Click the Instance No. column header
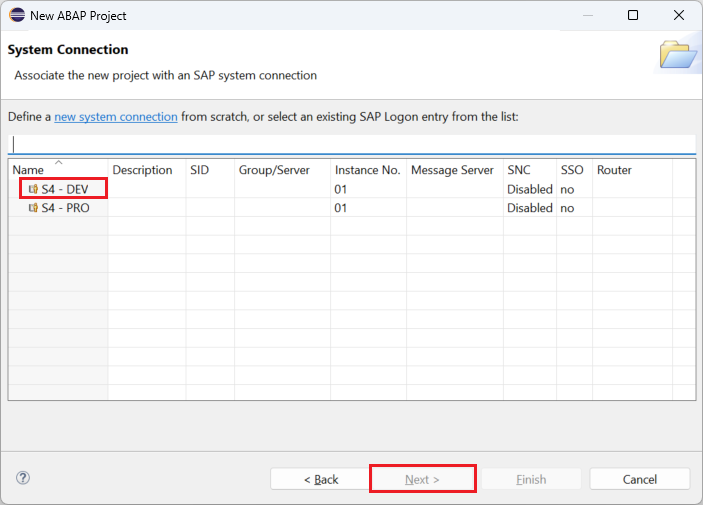Viewport: 703px width, 505px height. [367, 170]
